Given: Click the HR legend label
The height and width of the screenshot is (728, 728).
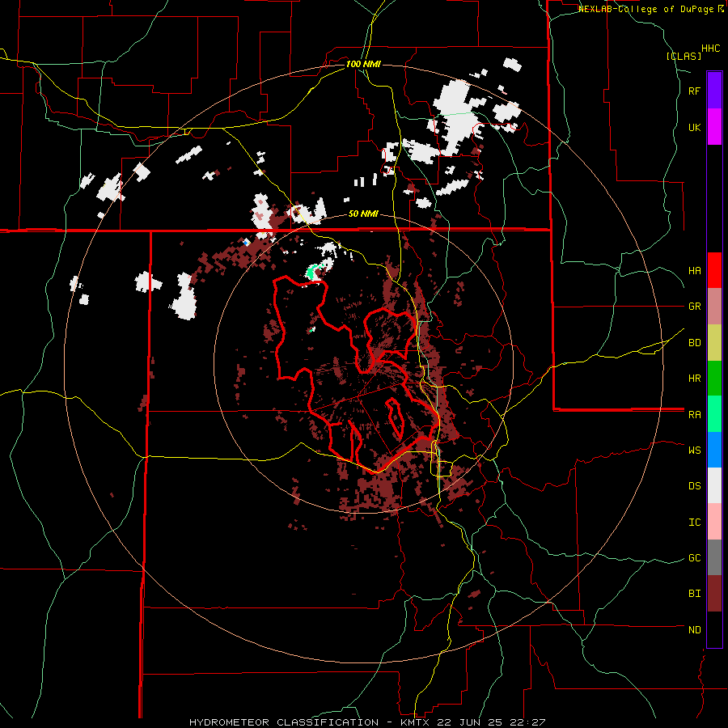Looking at the screenshot, I should [694, 379].
